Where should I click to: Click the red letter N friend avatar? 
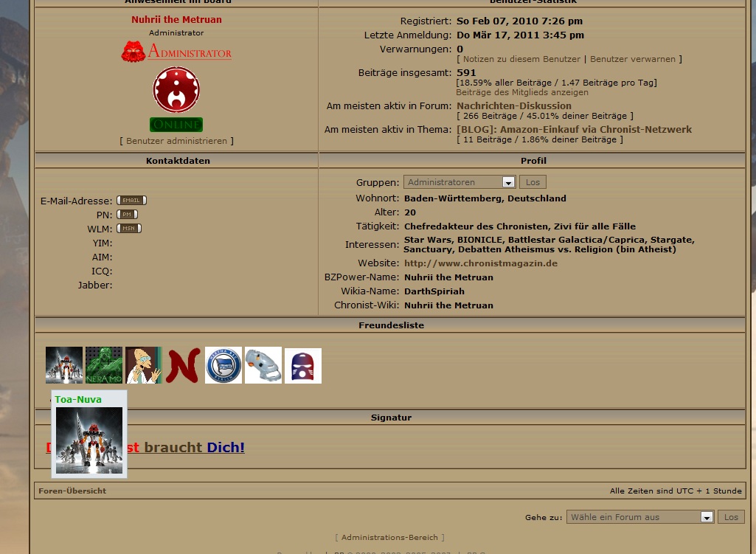(x=182, y=365)
